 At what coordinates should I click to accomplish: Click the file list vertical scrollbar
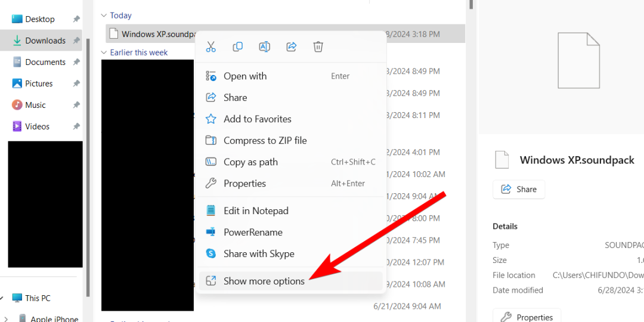pos(472,5)
